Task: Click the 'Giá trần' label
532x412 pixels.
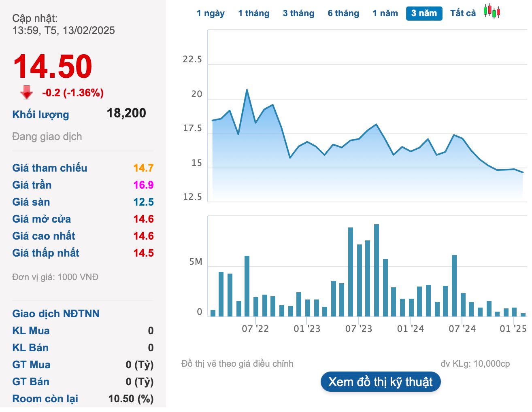Action: coord(32,185)
